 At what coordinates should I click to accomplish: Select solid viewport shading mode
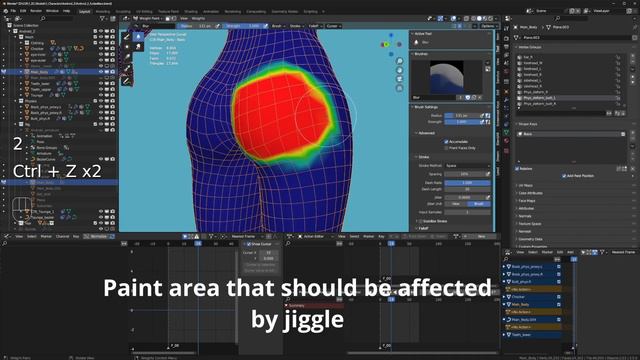[479, 18]
